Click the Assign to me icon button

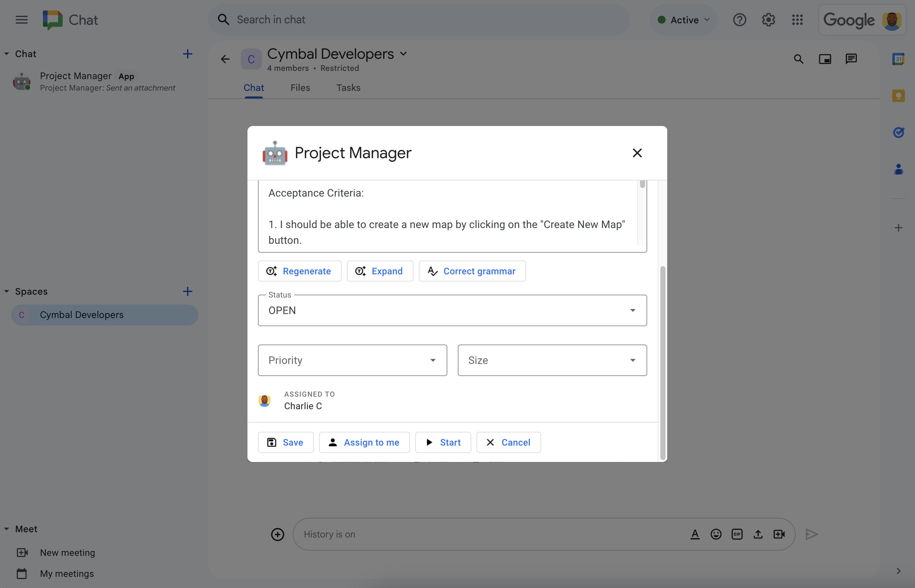(x=332, y=442)
